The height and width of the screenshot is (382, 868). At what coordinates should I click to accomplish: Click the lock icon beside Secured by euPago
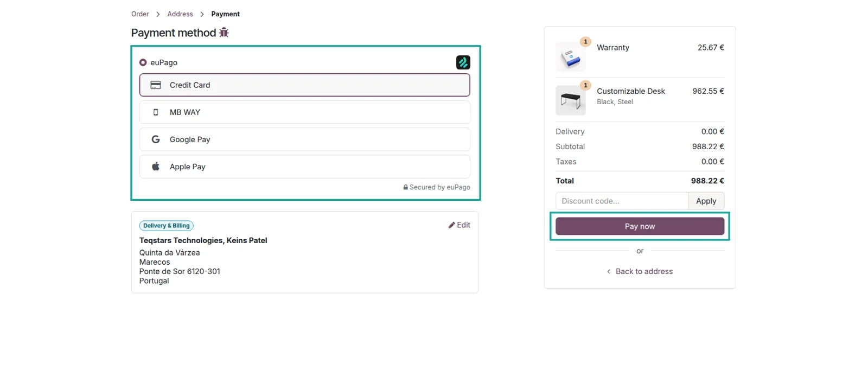pyautogui.click(x=405, y=187)
